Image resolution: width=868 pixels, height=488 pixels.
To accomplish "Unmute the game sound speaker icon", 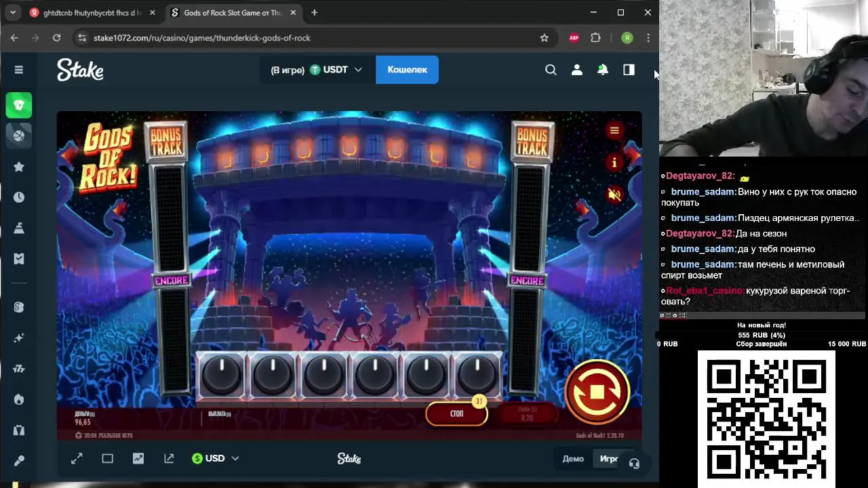I will click(x=614, y=195).
